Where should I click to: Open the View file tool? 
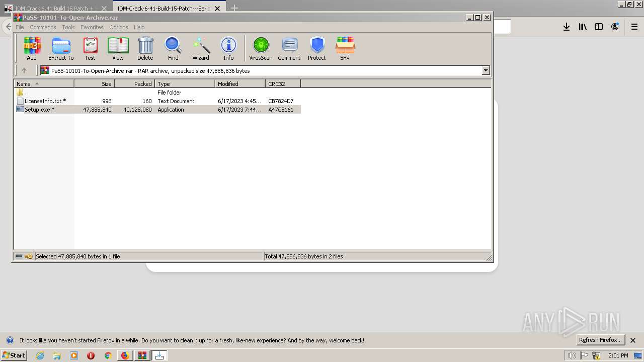(118, 49)
